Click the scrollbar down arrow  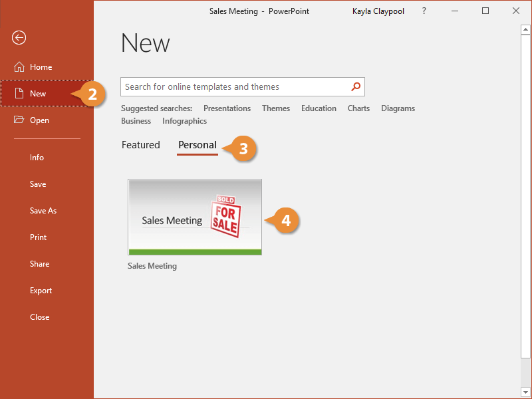point(525,392)
